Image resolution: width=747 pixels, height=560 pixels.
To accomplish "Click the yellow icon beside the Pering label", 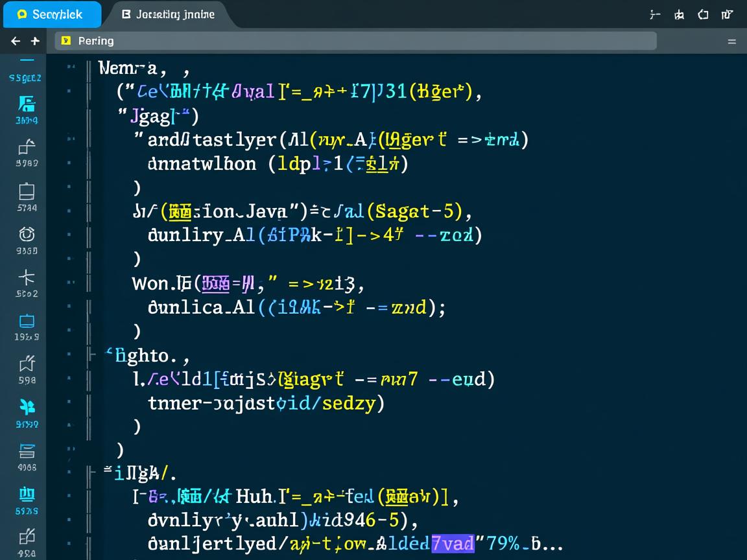I will [65, 41].
